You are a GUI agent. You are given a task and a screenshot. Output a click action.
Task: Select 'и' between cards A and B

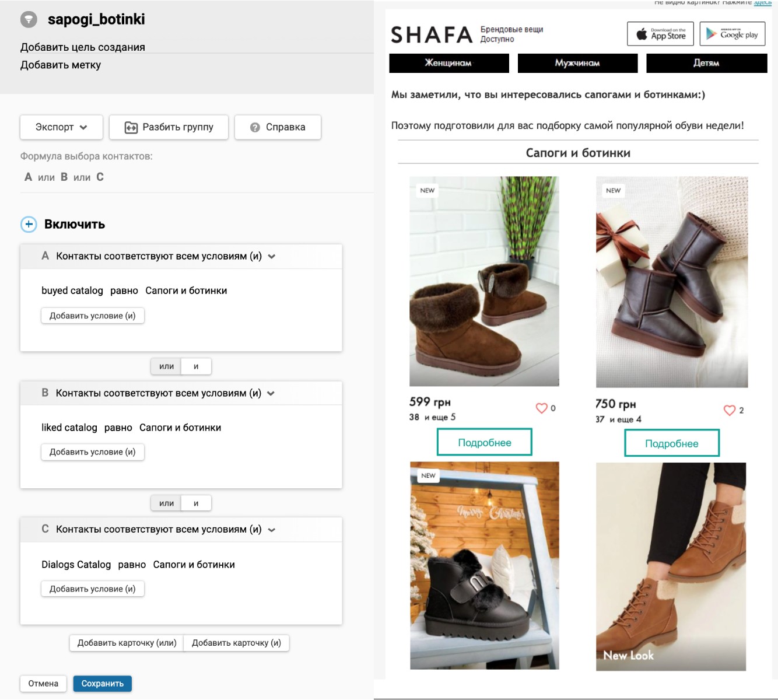(196, 366)
